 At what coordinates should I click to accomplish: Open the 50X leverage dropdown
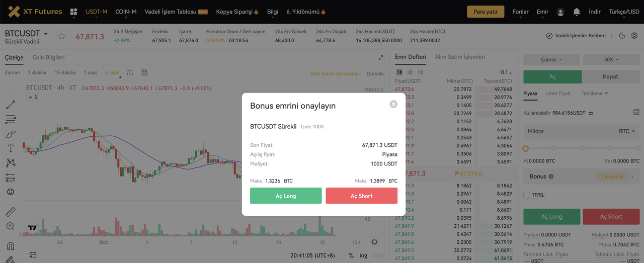coord(611,59)
